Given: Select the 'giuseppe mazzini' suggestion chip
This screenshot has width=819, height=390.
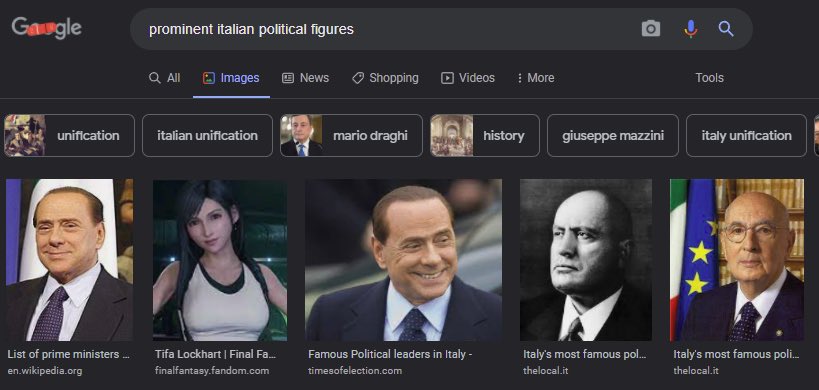Looking at the screenshot, I should pyautogui.click(x=613, y=135).
